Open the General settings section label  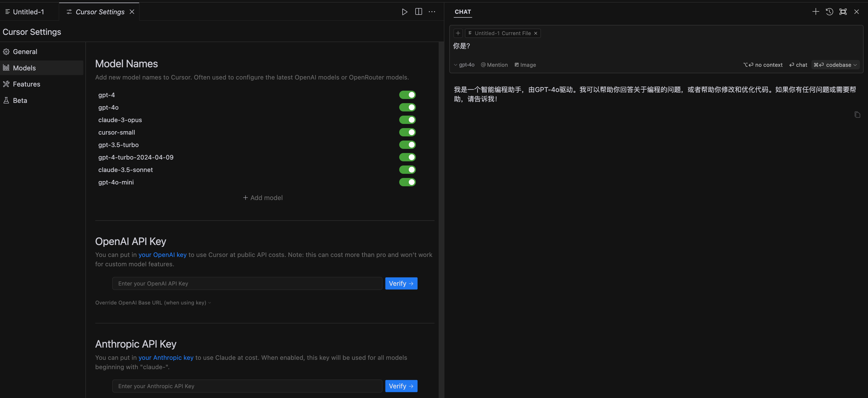(25, 52)
